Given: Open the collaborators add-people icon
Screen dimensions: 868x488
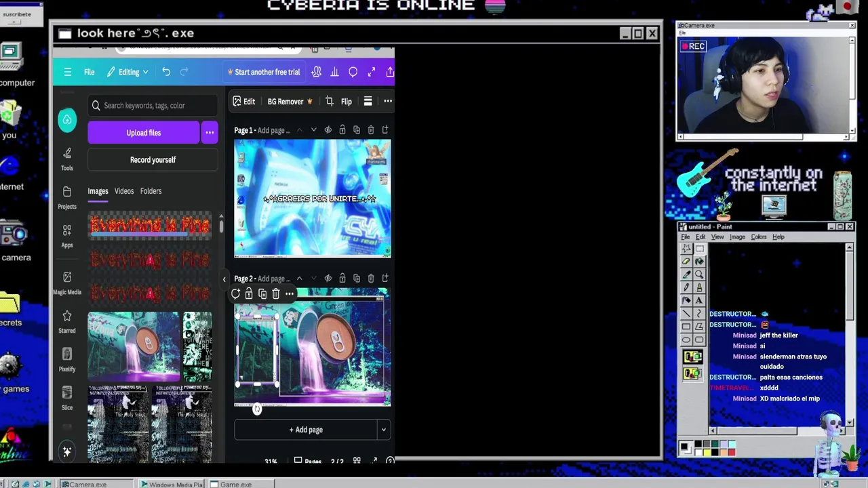Looking at the screenshot, I should pos(316,72).
